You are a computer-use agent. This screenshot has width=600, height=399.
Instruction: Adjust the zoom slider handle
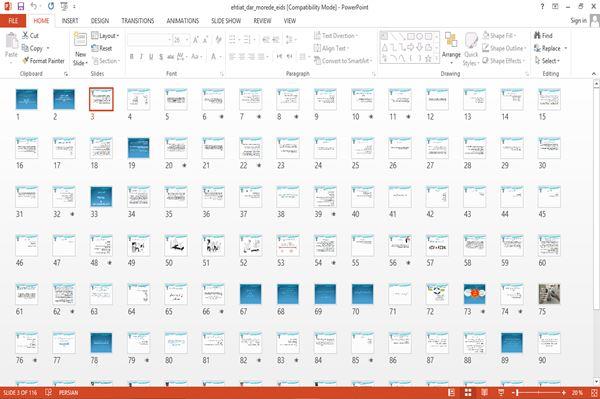point(517,392)
